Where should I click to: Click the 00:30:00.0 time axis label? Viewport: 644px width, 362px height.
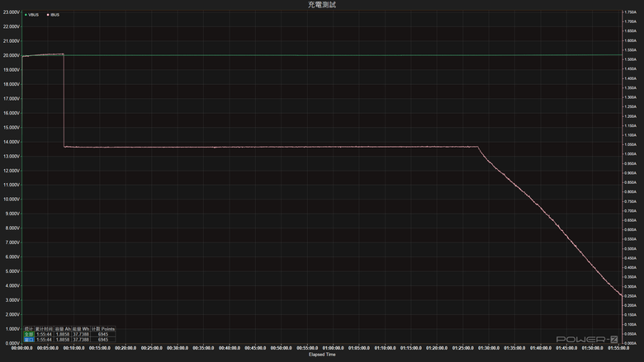tap(178, 348)
